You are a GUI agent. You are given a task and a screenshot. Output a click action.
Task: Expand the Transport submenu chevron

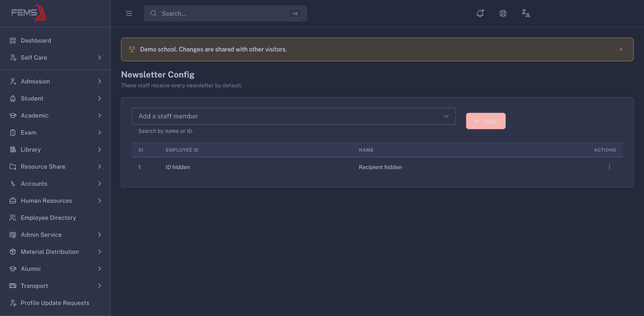(99, 286)
